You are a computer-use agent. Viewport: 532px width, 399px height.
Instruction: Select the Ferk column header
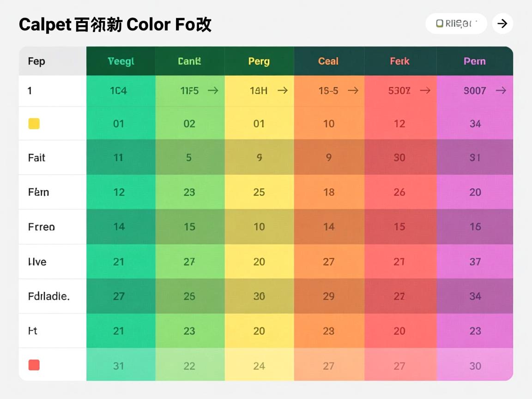(x=399, y=60)
